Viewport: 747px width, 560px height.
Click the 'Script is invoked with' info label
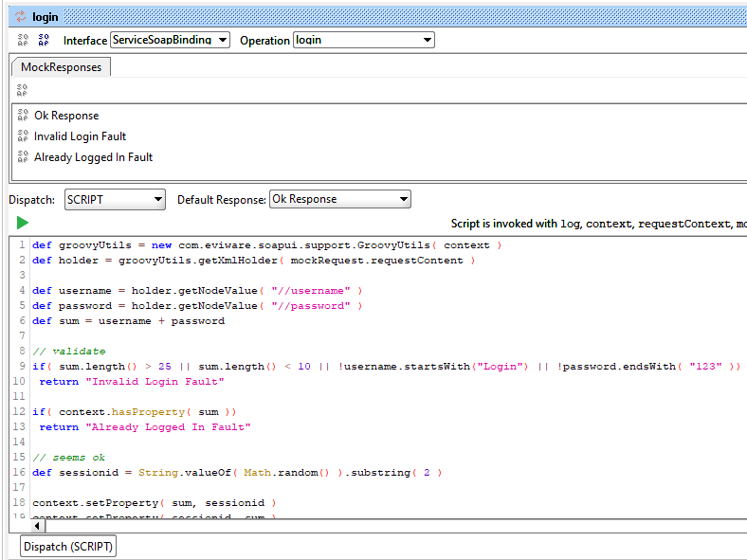pyautogui.click(x=598, y=224)
